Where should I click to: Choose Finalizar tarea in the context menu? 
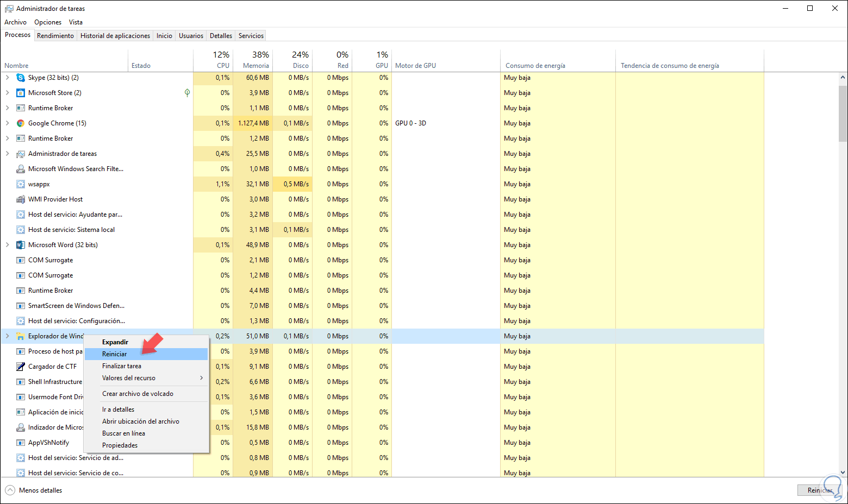coord(146,366)
